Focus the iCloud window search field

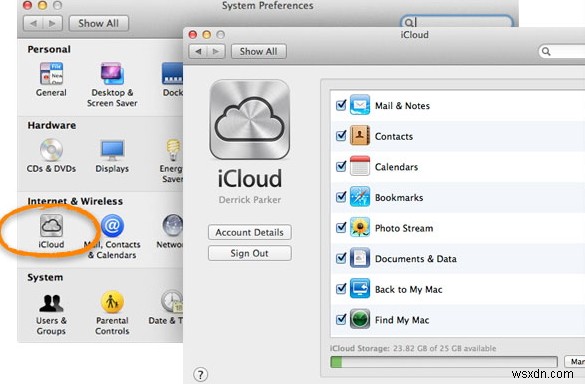tap(561, 51)
